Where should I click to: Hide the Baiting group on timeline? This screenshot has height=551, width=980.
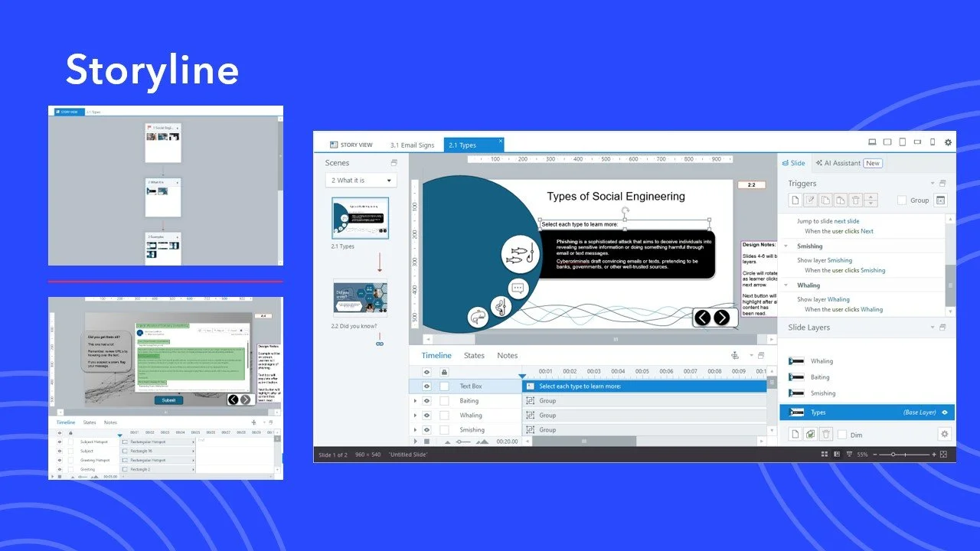point(427,401)
